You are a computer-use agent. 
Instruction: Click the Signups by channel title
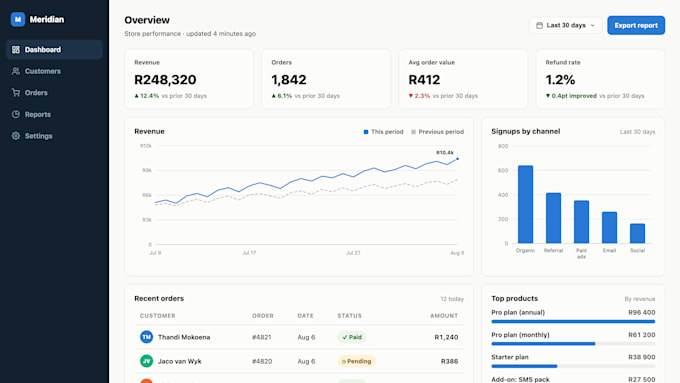click(526, 131)
